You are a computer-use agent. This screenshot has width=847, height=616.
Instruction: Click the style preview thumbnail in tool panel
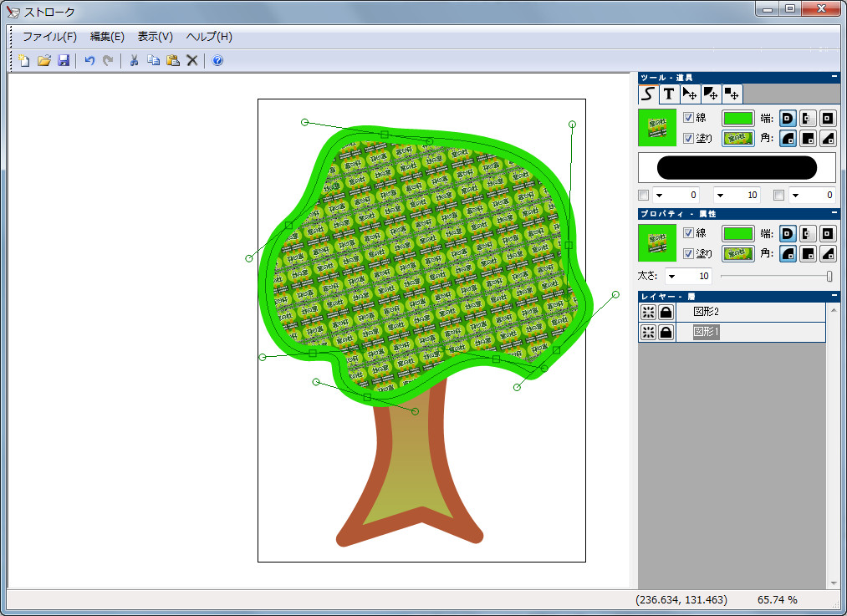tap(657, 128)
